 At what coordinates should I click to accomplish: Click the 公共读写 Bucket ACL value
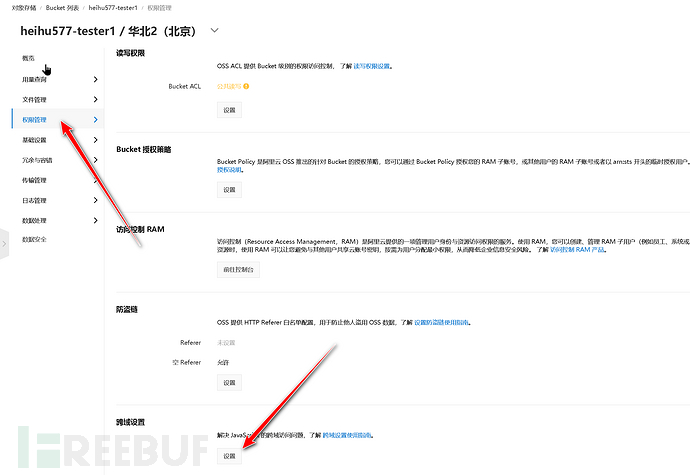(x=229, y=86)
